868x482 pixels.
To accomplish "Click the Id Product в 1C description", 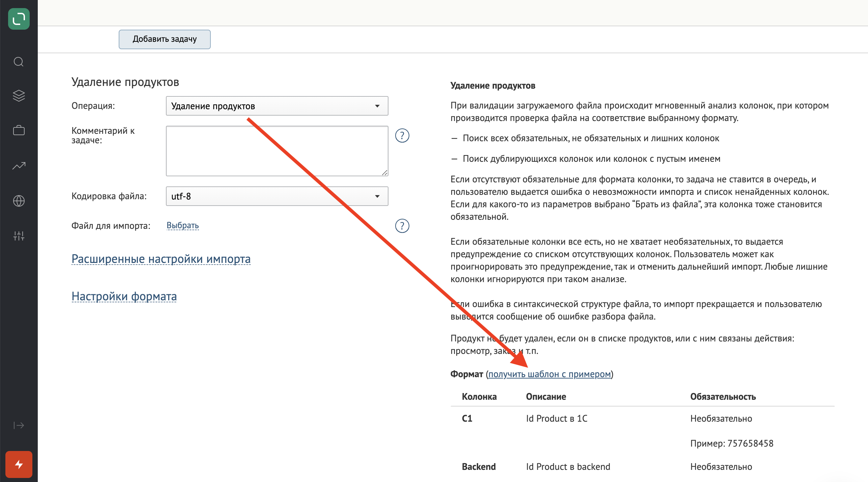I will [556, 418].
